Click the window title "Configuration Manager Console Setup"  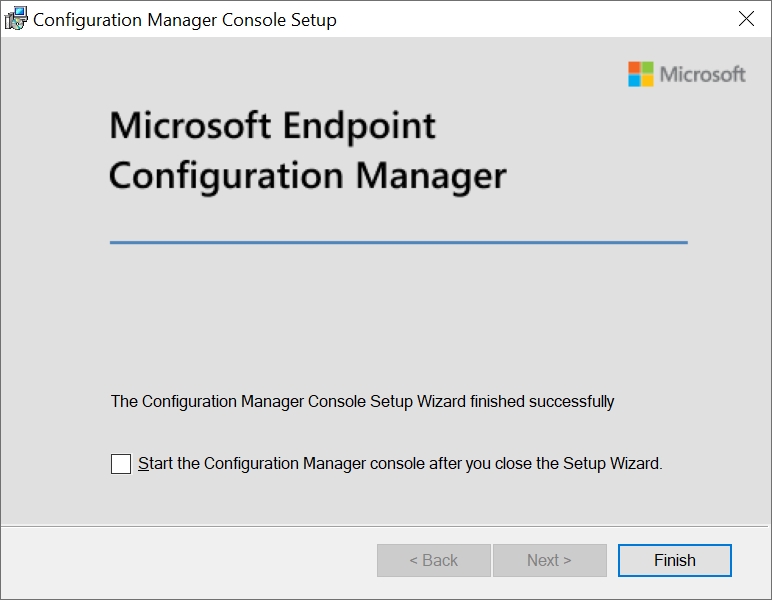point(185,20)
